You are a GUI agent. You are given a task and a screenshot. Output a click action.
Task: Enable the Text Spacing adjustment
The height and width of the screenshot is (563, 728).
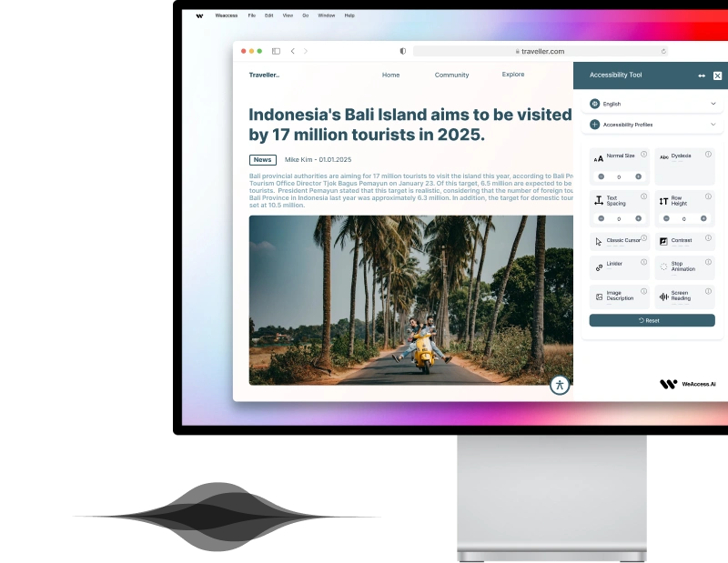point(612,200)
